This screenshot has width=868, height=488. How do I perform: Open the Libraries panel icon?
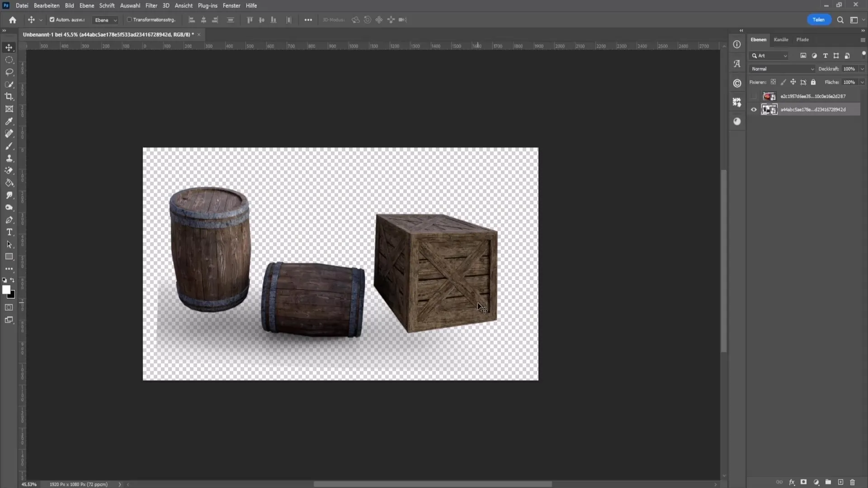pyautogui.click(x=737, y=83)
